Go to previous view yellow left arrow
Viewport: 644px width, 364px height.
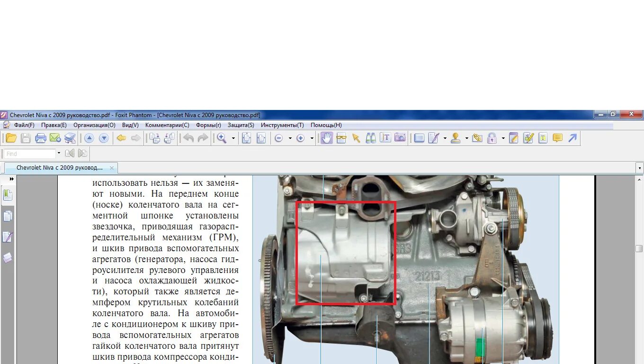point(121,138)
